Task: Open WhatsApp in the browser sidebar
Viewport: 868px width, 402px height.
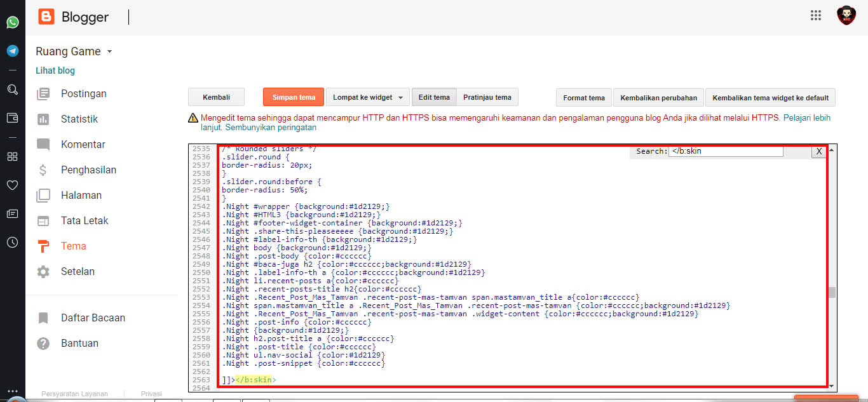Action: pos(12,22)
